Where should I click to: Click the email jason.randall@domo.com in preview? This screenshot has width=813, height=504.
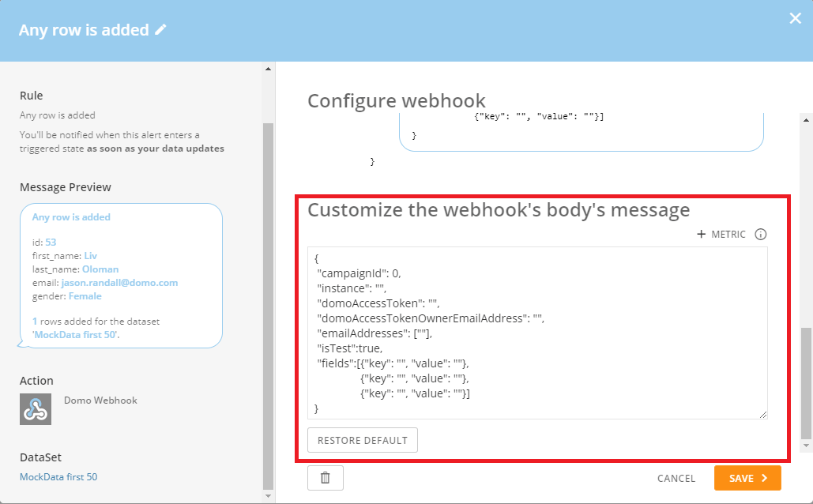pyautogui.click(x=119, y=283)
